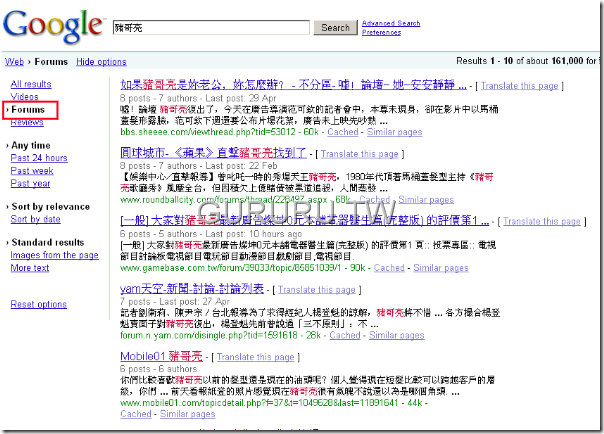Click the forum.n.yam.com green URL text
The width and height of the screenshot is (604, 434).
coord(208,335)
